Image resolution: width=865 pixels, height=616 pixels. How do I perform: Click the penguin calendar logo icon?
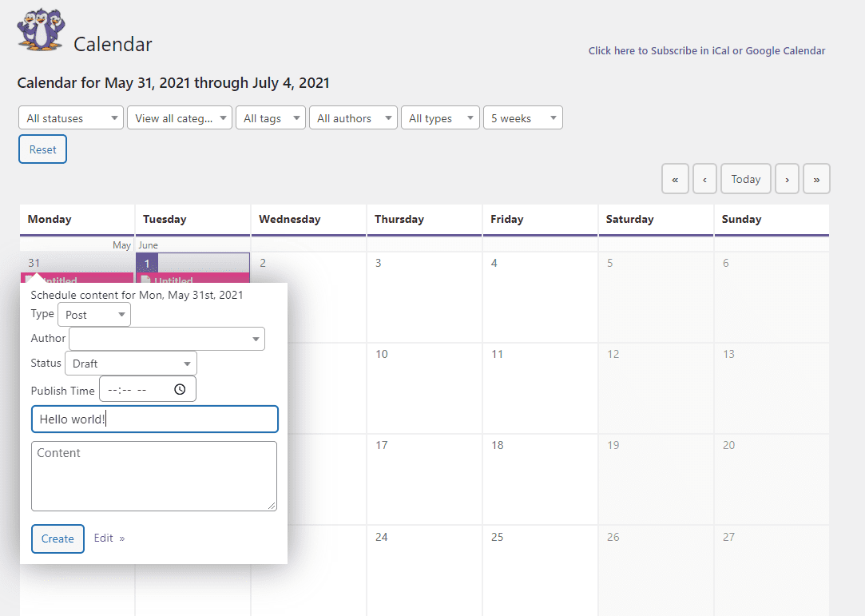pyautogui.click(x=40, y=30)
